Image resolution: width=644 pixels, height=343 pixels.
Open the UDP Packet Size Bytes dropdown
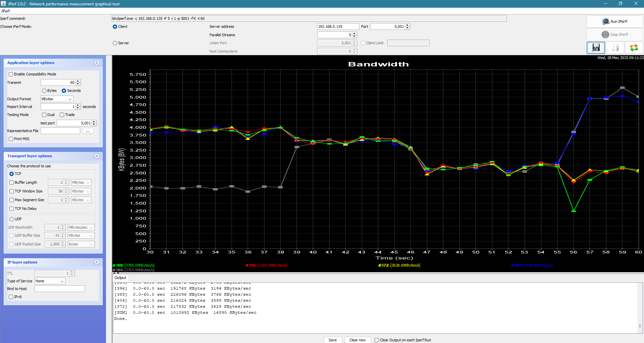81,244
